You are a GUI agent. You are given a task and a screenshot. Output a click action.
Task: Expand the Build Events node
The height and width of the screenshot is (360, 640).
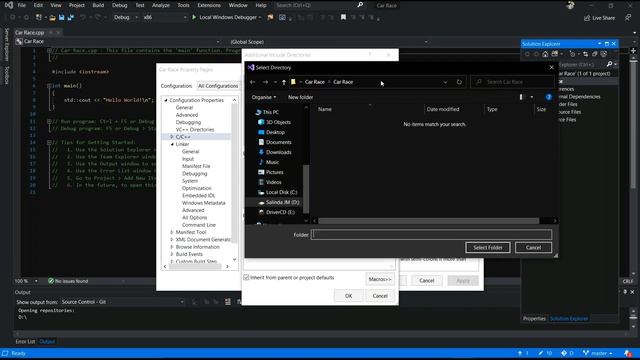pos(172,254)
